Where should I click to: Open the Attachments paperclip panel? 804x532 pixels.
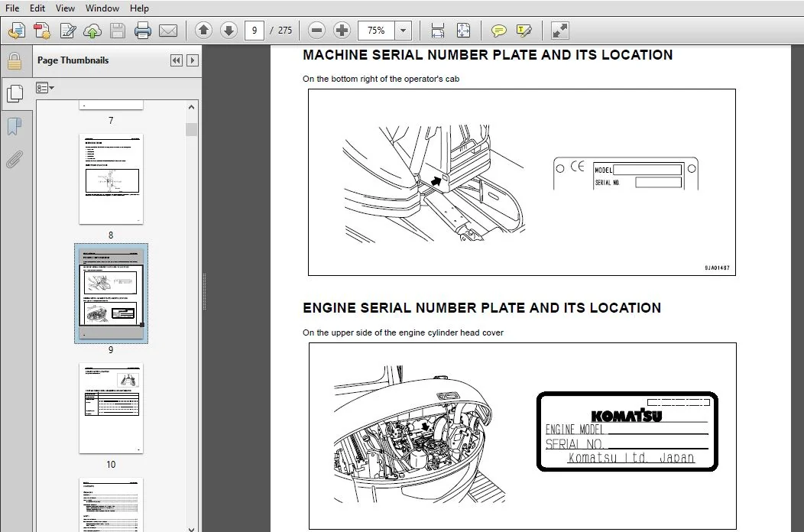click(15, 160)
